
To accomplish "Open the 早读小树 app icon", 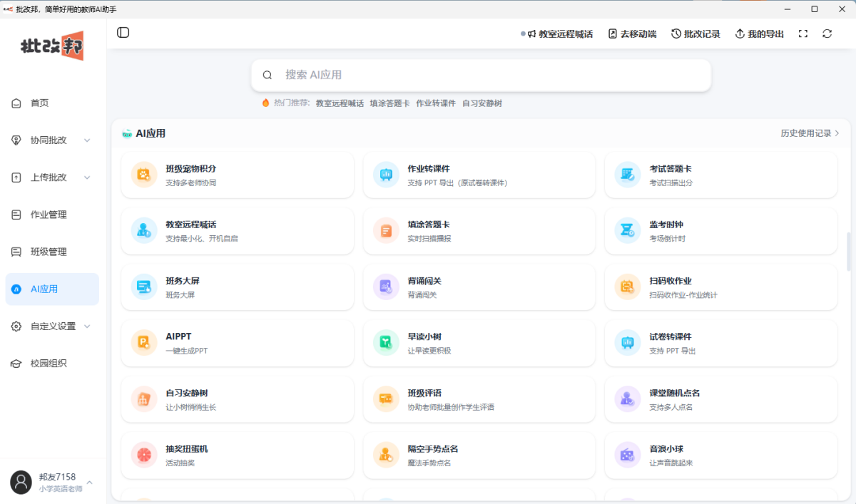I will [386, 342].
